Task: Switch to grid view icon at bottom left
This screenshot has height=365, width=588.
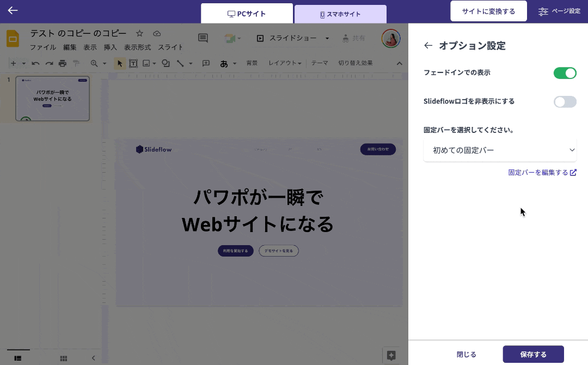Action: point(64,358)
